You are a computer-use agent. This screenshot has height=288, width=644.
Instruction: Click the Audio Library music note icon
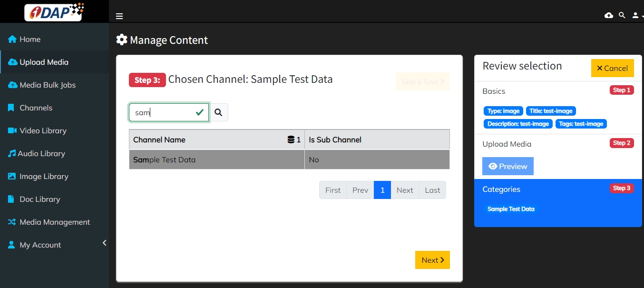[12, 153]
